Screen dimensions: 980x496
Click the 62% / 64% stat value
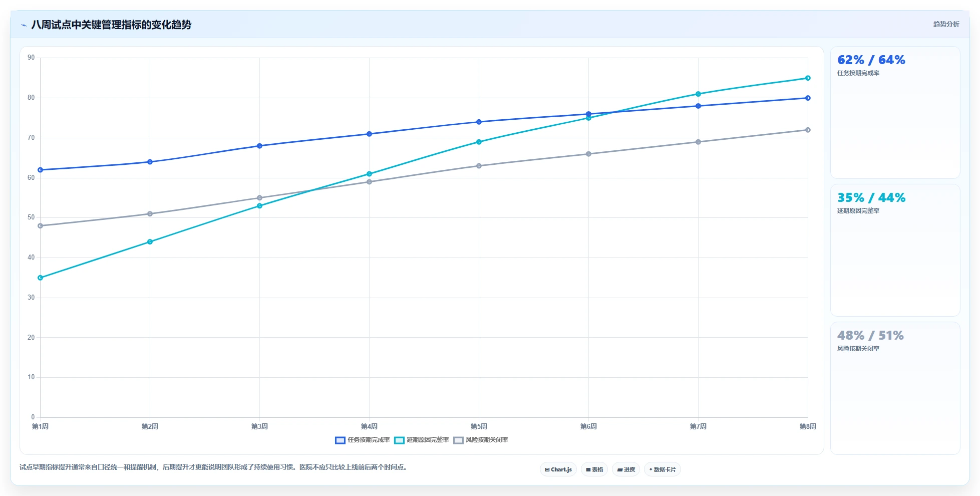[871, 60]
